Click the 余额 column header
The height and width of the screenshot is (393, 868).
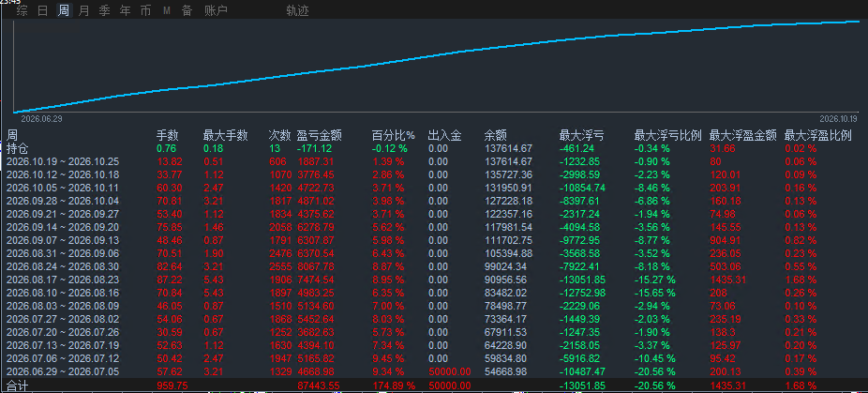tap(496, 135)
